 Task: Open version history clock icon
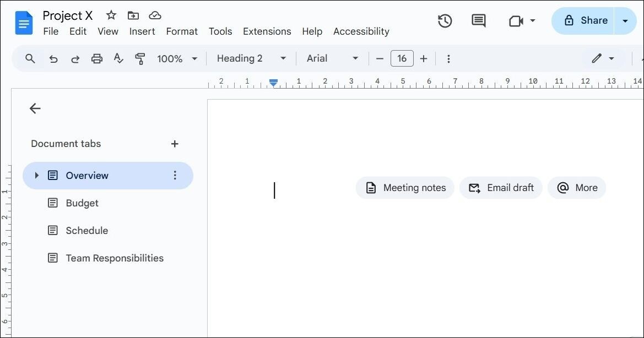tap(445, 21)
